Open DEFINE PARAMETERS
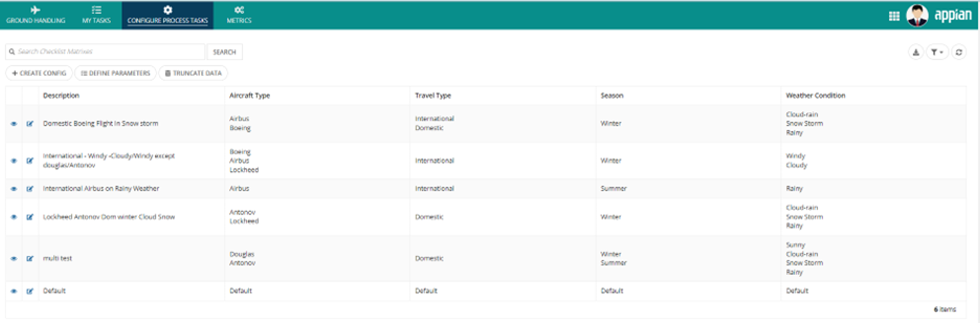 pos(116,73)
